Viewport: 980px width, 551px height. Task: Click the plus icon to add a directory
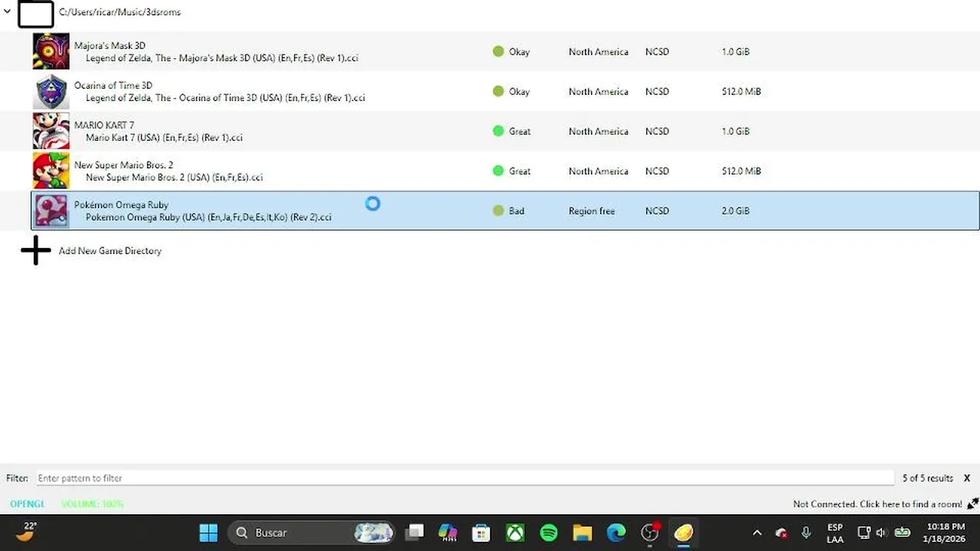35,250
